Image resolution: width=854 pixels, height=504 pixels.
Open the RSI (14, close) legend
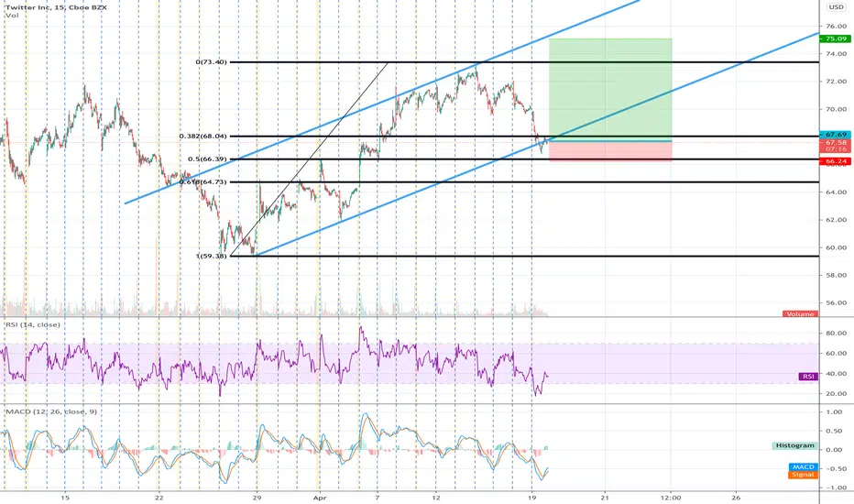tap(33, 324)
